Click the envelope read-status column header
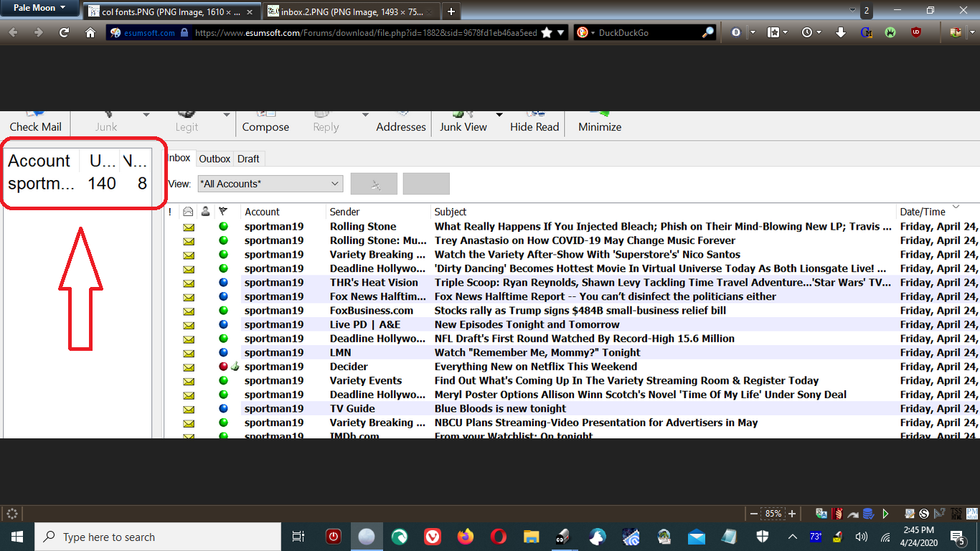The height and width of the screenshot is (551, 980). (188, 212)
